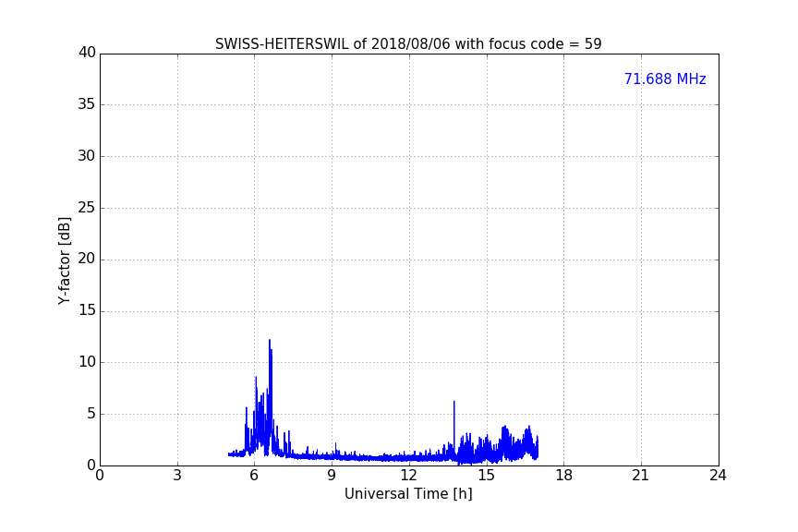Click y-axis tick label 15

click(87, 310)
